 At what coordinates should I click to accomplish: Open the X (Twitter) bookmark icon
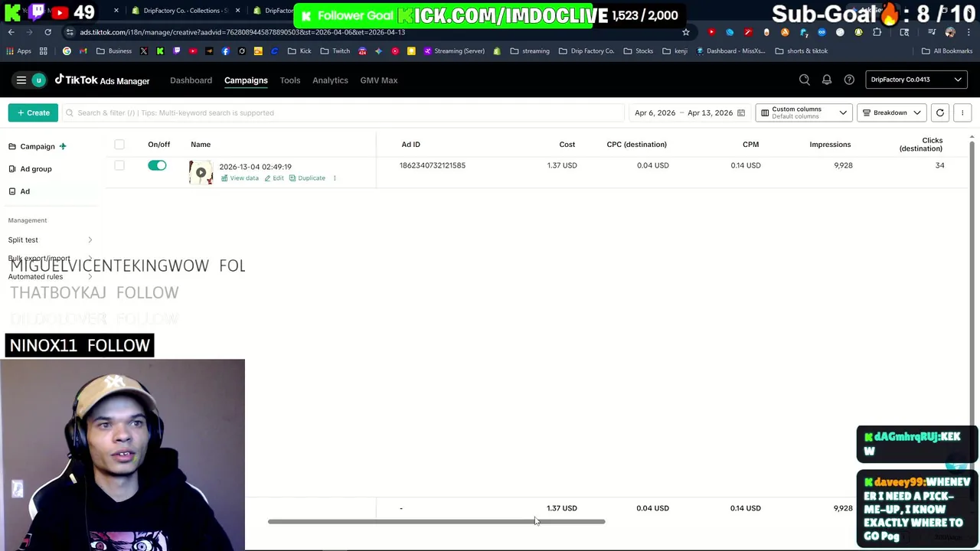(x=144, y=51)
